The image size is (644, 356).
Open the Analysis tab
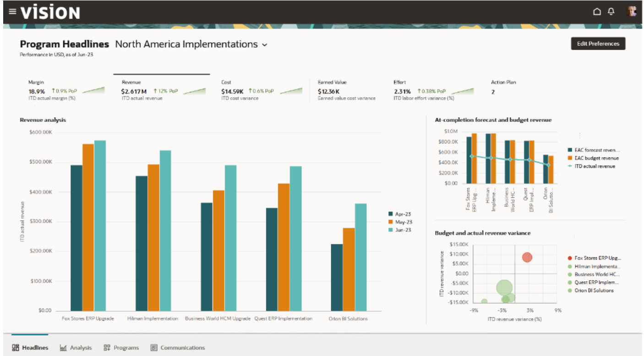76,348
